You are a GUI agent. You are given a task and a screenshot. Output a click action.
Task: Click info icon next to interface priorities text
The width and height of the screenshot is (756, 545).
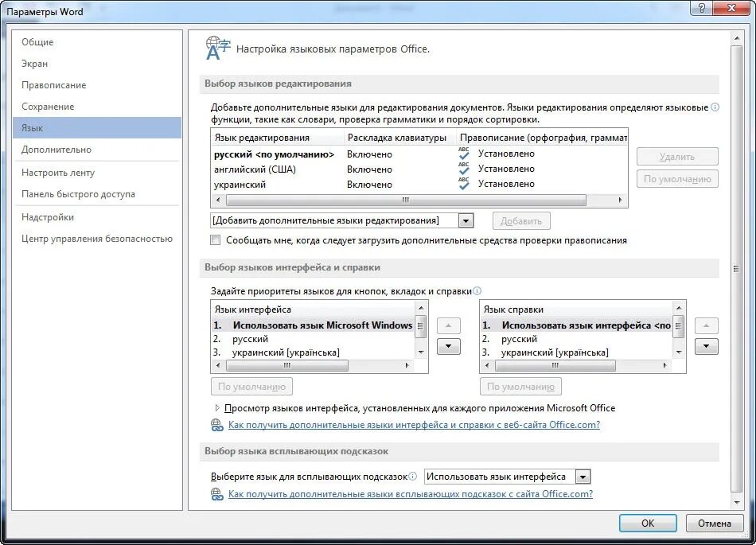pos(477,290)
